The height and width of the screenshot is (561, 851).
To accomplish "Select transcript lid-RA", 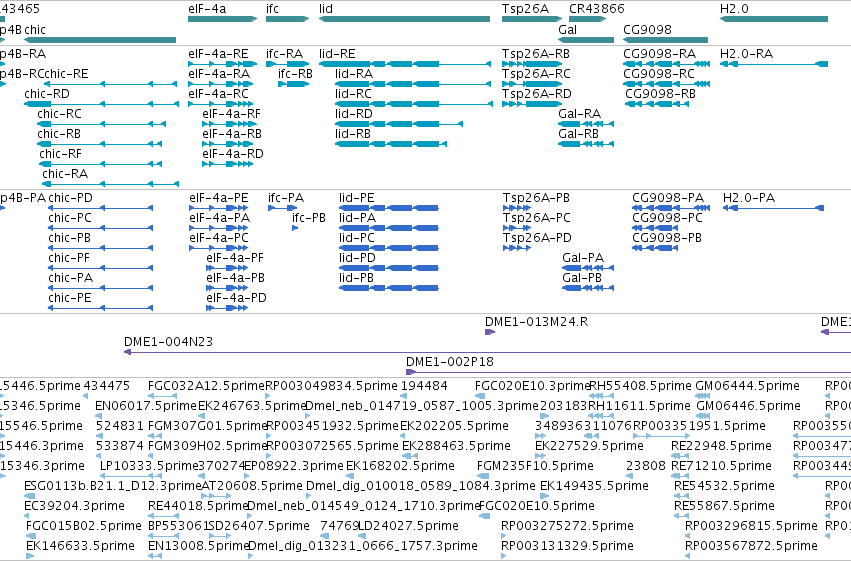I will [413, 84].
